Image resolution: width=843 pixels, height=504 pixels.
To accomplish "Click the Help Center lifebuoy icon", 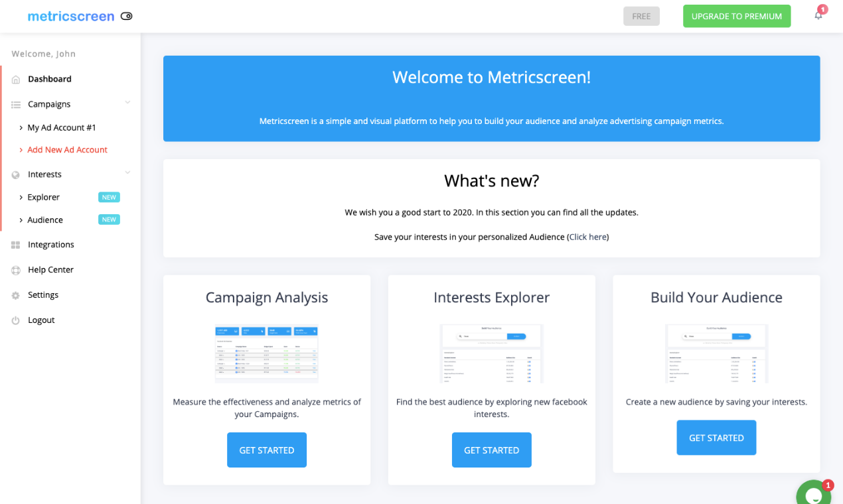I will tap(15, 269).
